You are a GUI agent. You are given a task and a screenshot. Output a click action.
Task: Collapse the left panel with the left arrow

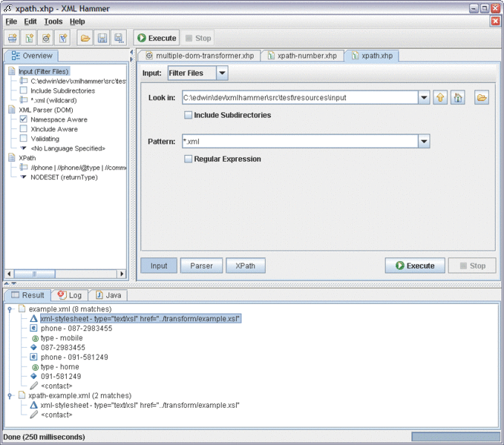click(131, 52)
